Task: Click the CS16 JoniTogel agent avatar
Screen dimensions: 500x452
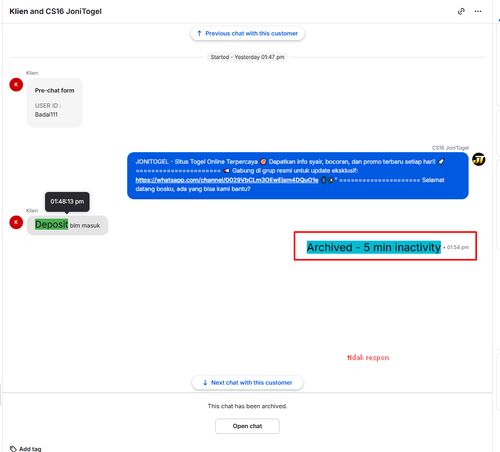Action: coord(479,159)
